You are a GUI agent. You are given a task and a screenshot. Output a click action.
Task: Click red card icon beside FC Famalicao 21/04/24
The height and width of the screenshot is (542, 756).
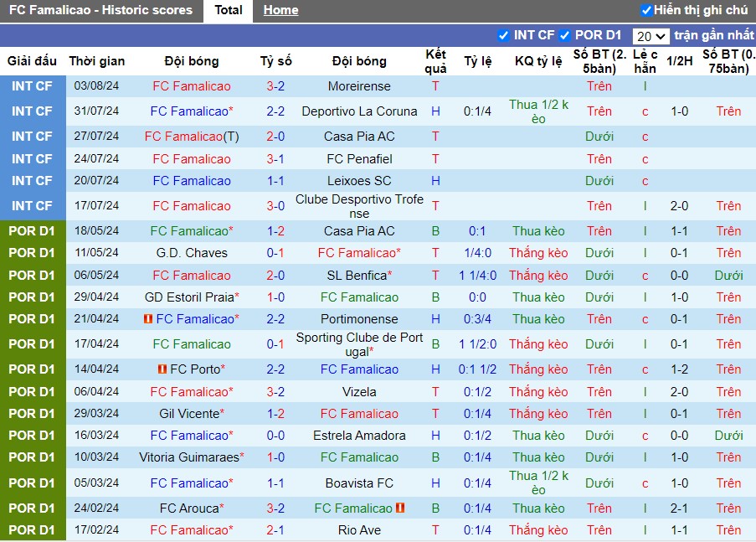coord(148,319)
